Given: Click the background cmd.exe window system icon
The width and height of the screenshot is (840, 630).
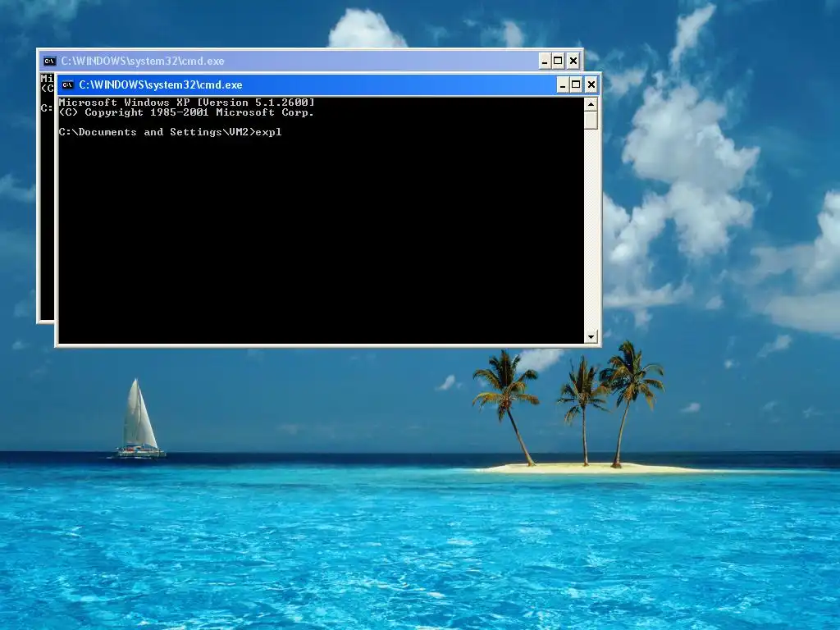Looking at the screenshot, I should pyautogui.click(x=50, y=61).
